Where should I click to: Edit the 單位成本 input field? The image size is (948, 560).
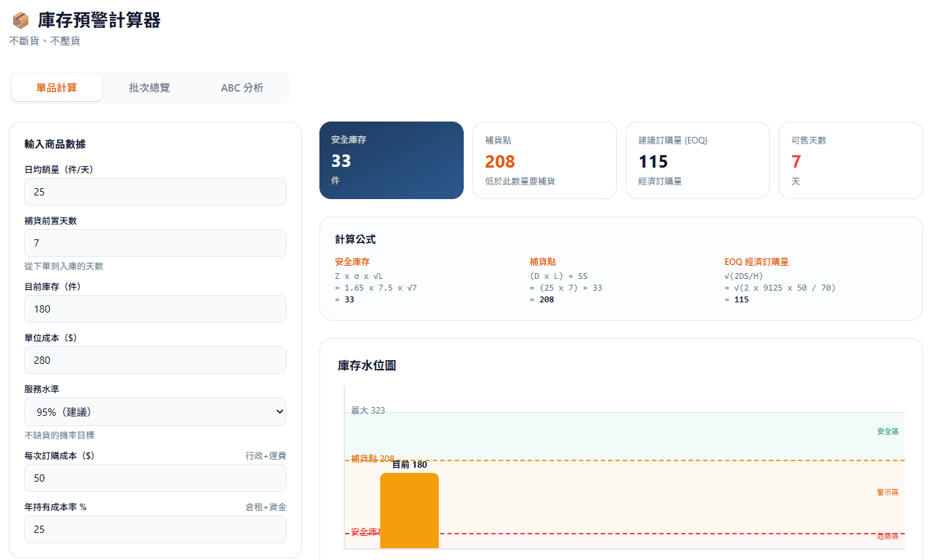(155, 360)
